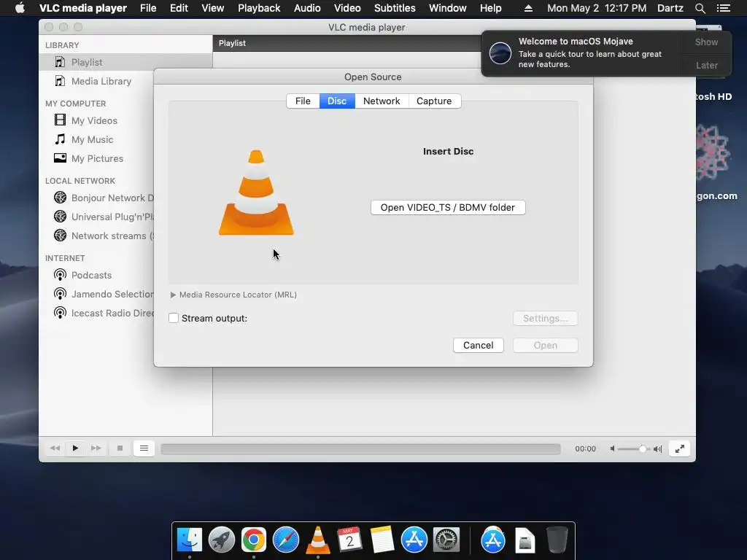Click Show on Mojave notification

[706, 42]
